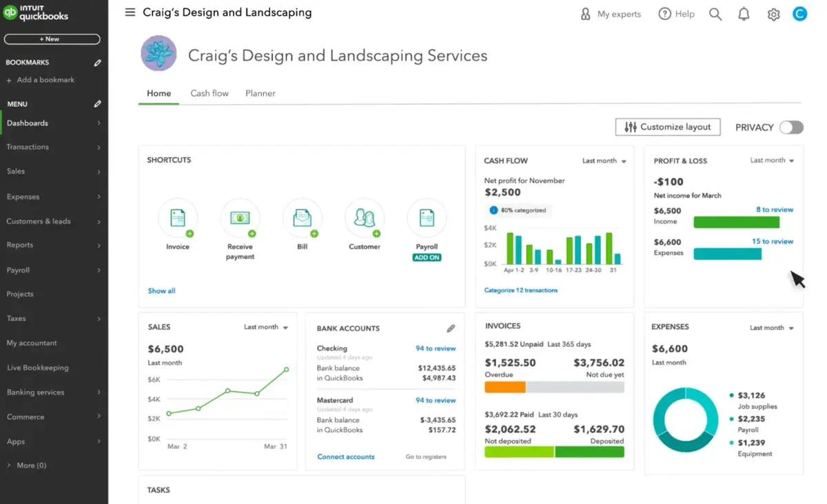Click the Payroll ADD ON badge
The height and width of the screenshot is (504, 827).
click(427, 258)
